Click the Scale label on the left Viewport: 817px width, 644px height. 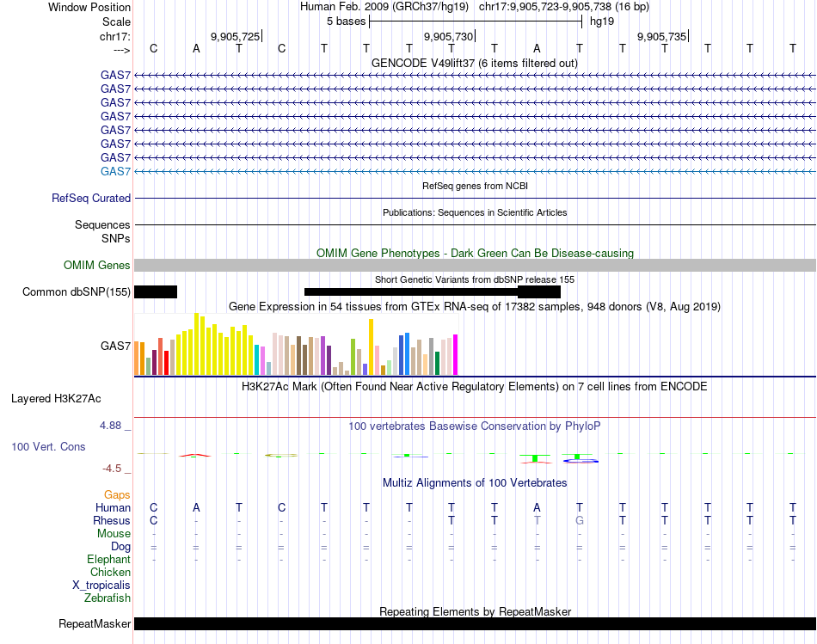pyautogui.click(x=117, y=21)
